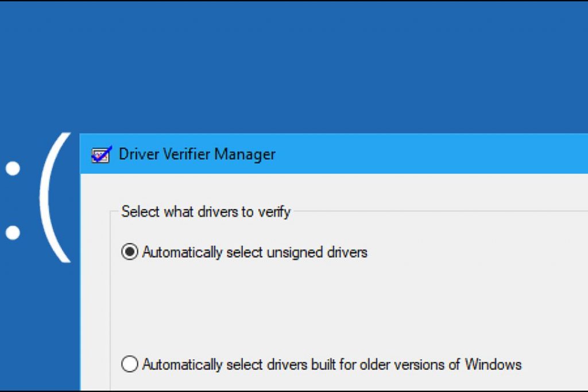Click the lower dot of the frowning face

pyautogui.click(x=11, y=232)
